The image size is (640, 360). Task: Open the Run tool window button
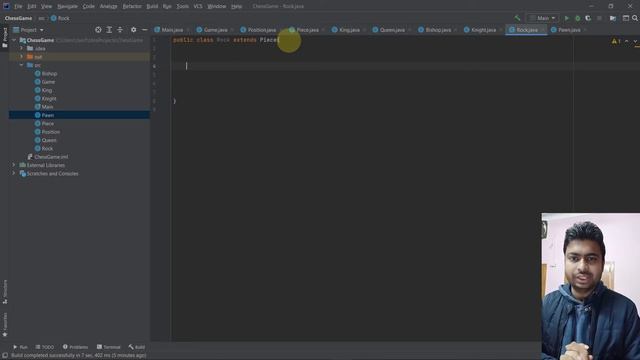click(x=20, y=347)
